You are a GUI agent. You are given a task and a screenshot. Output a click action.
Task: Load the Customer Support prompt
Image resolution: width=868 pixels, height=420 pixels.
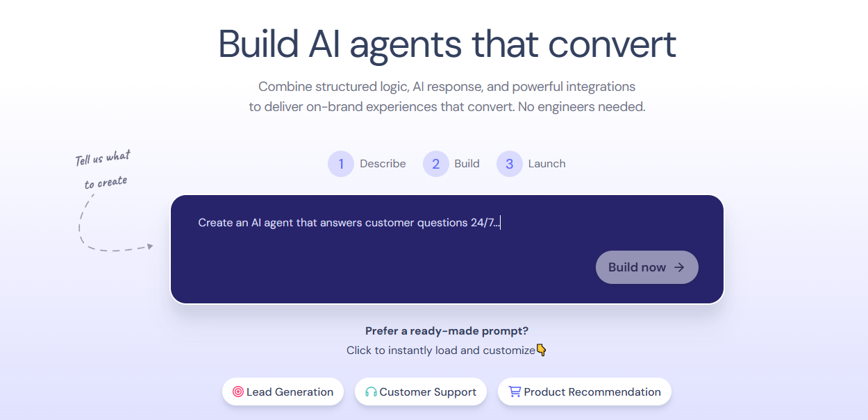420,392
